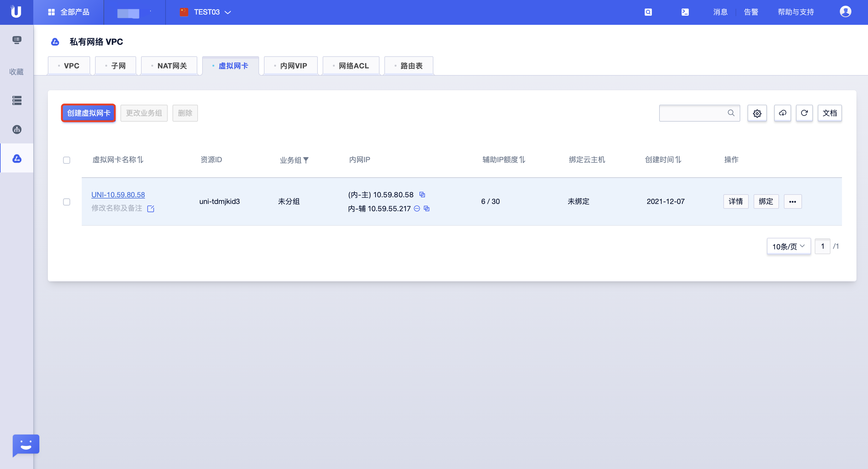Open the 文档 documentation button
The height and width of the screenshot is (469, 868).
pyautogui.click(x=830, y=113)
